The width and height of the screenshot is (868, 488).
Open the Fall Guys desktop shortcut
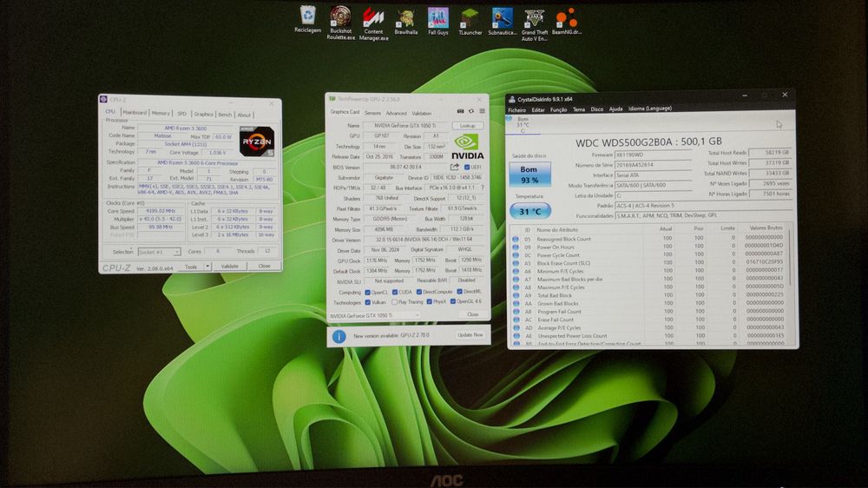tap(437, 22)
